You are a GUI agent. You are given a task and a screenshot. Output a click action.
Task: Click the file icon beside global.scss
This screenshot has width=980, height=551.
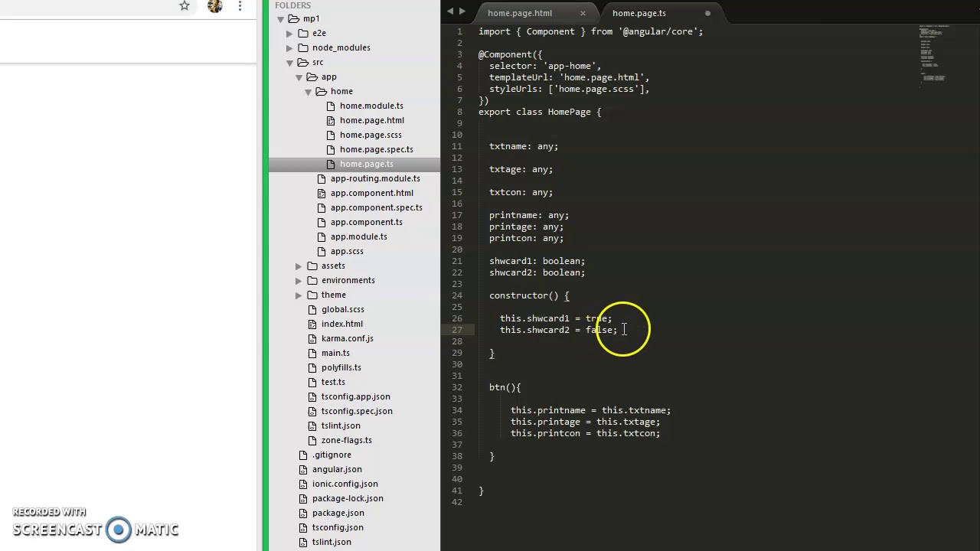tap(312, 309)
